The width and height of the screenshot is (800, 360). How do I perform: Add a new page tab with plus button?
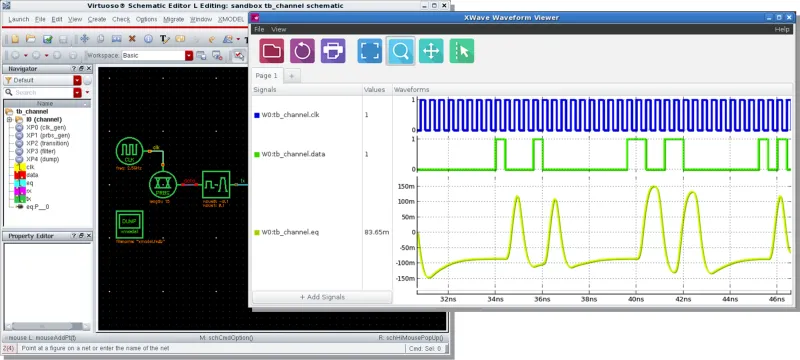tap(292, 76)
